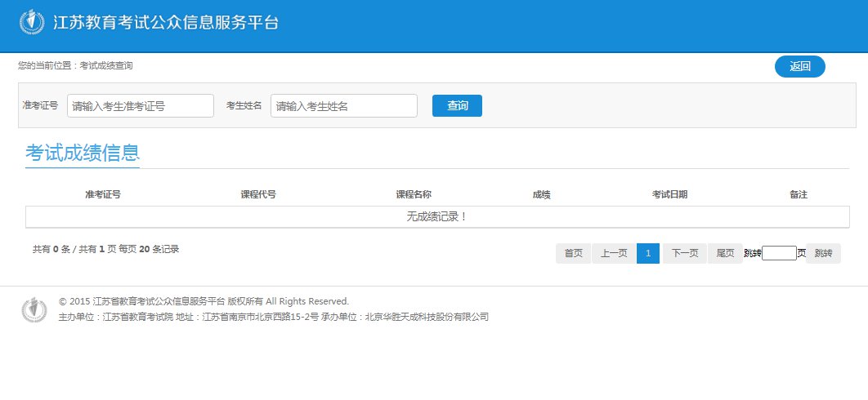Go to 首页 in pagination

tap(573, 254)
